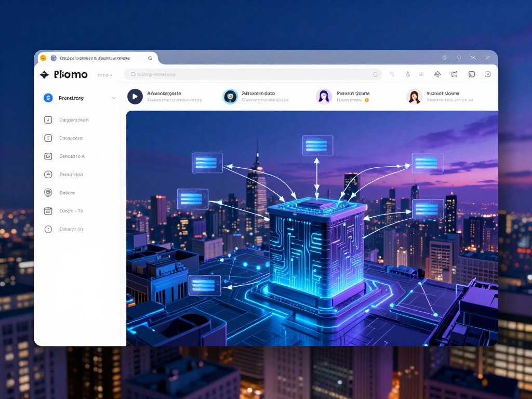This screenshot has height=399, width=532.
Task: Click the Plomo brand name
Action: coord(71,74)
